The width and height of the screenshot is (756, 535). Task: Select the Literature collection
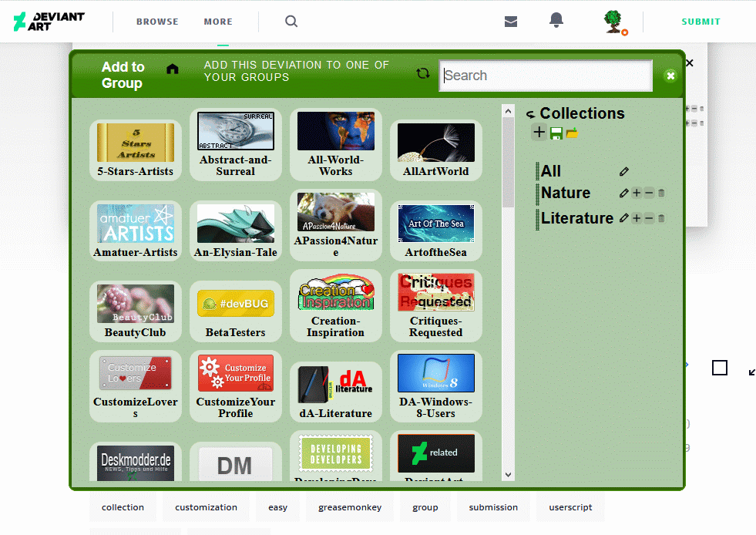point(577,218)
